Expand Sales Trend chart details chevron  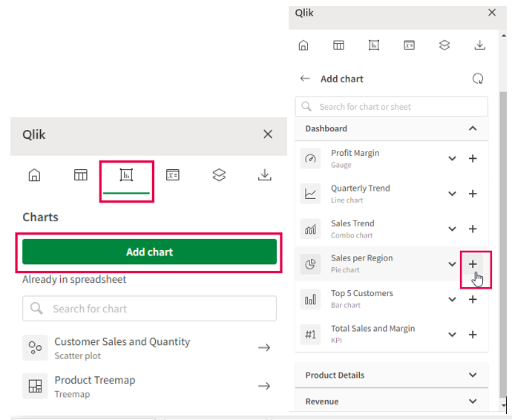tap(452, 229)
